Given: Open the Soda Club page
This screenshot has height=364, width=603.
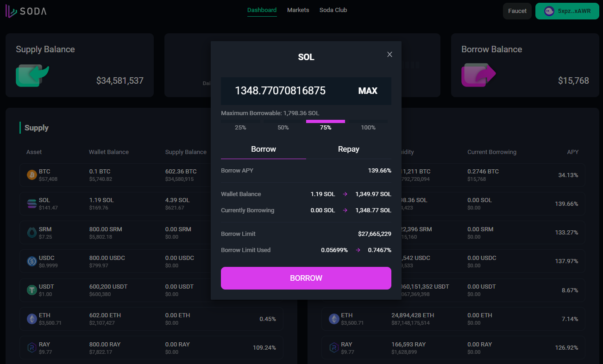Looking at the screenshot, I should tap(333, 10).
